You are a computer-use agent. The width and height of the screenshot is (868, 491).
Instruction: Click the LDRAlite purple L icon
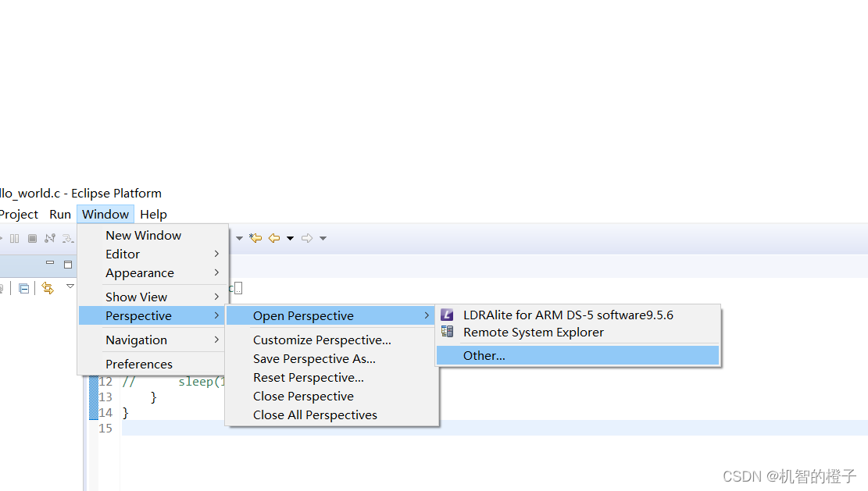(448, 315)
